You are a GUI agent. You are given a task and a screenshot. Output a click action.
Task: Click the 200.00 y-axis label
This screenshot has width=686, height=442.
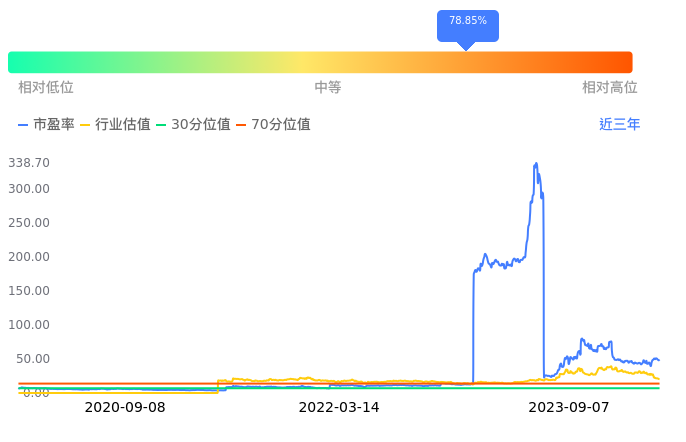(28, 257)
